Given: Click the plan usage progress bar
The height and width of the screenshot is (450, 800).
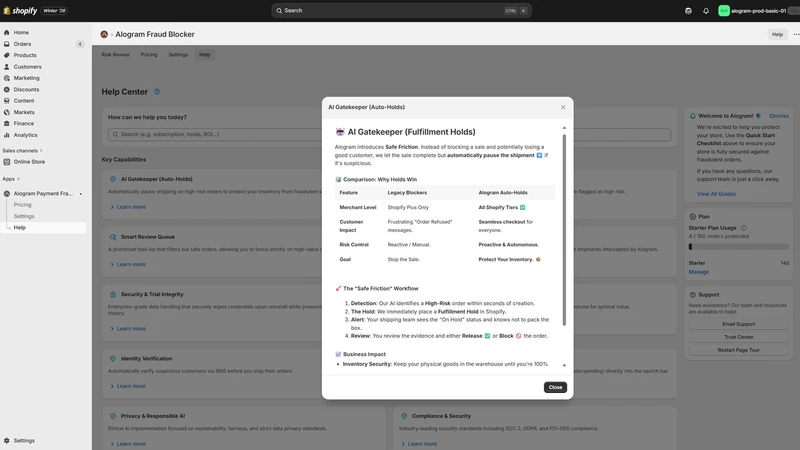Looking at the screenshot, I should (x=738, y=247).
